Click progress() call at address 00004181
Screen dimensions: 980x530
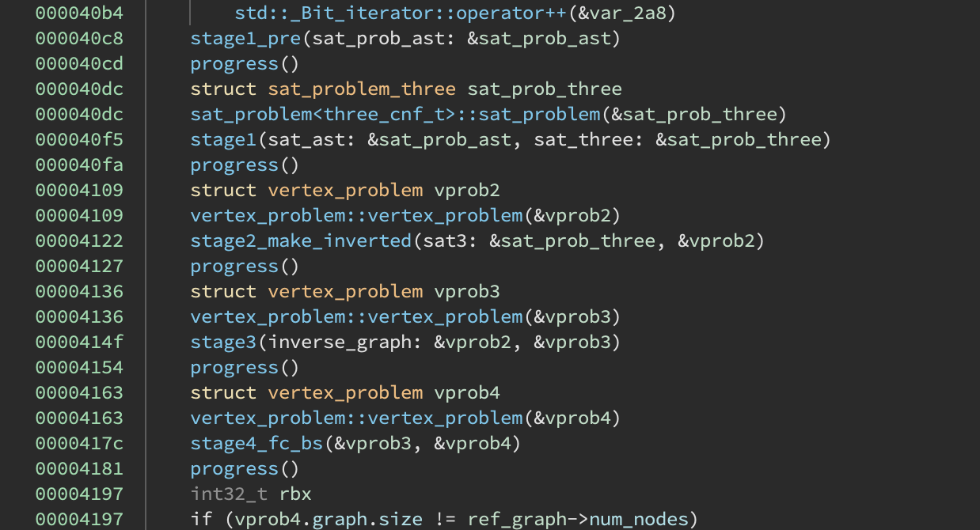[234, 468]
